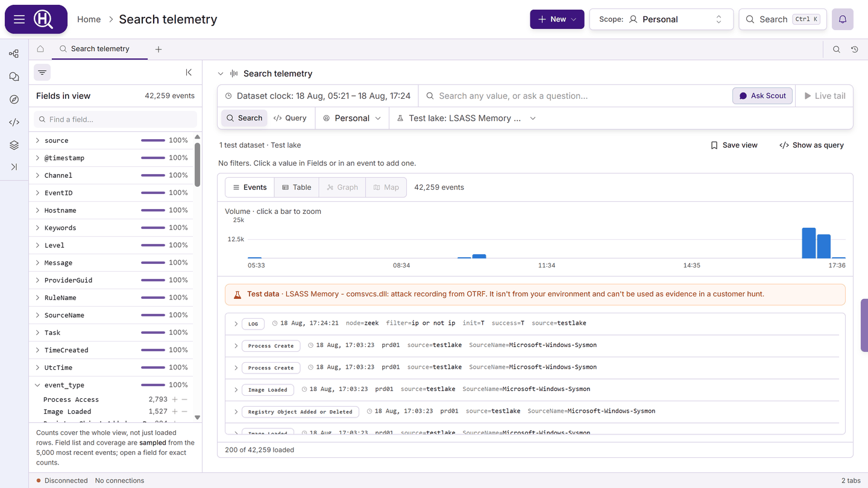The image size is (868, 488).
Task: Click the tallest histogram bar near 17:36
Action: pyautogui.click(x=809, y=243)
